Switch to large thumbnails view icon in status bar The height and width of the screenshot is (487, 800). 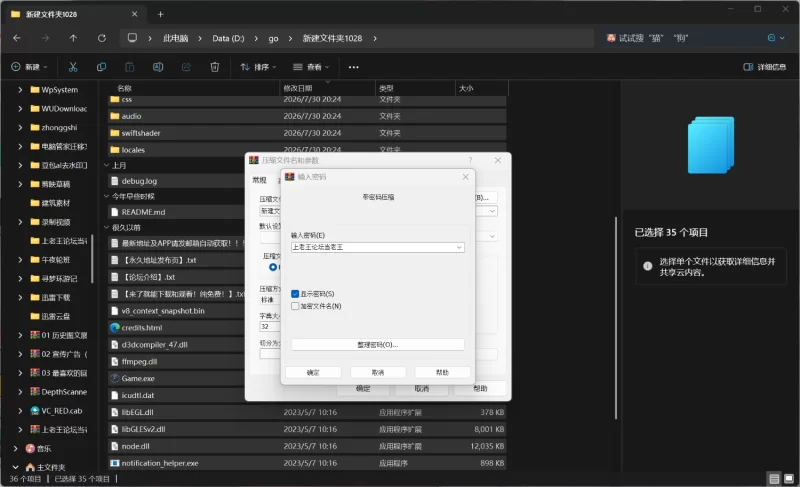789,478
